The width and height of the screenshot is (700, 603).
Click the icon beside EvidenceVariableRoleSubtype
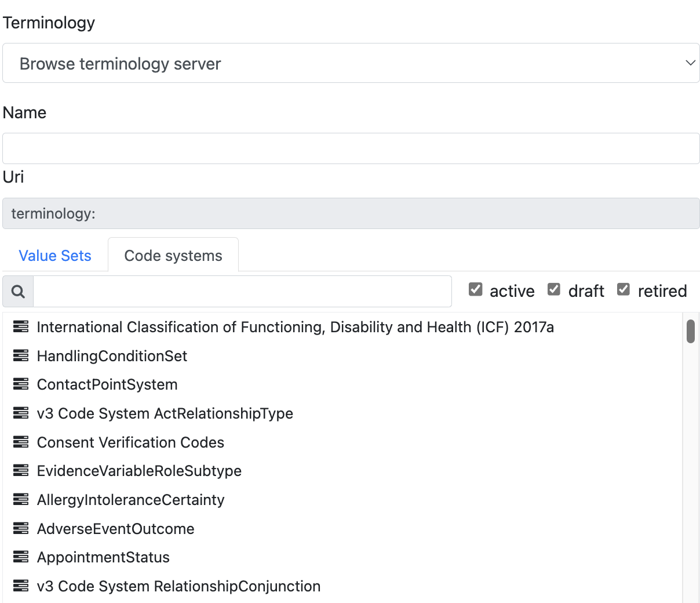[21, 471]
